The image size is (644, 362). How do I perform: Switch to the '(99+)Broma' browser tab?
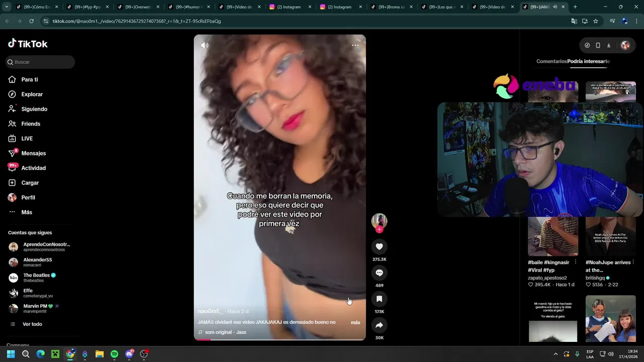click(x=391, y=7)
